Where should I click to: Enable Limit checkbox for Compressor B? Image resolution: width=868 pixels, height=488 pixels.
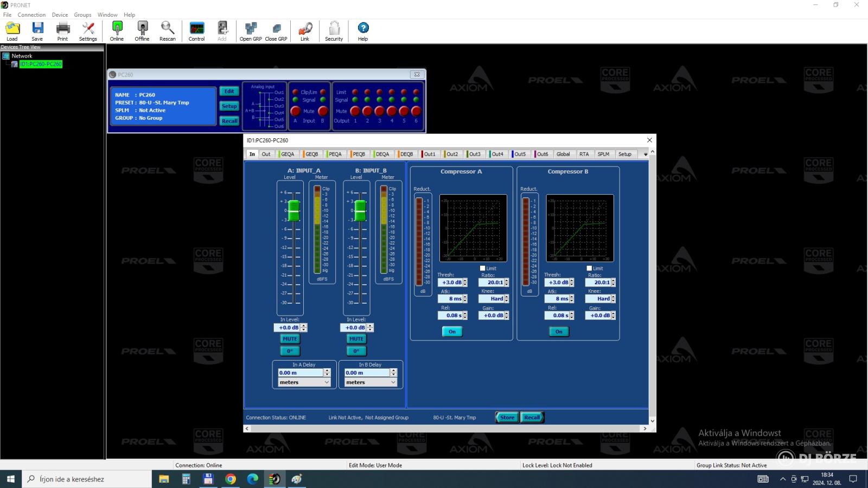pos(590,268)
